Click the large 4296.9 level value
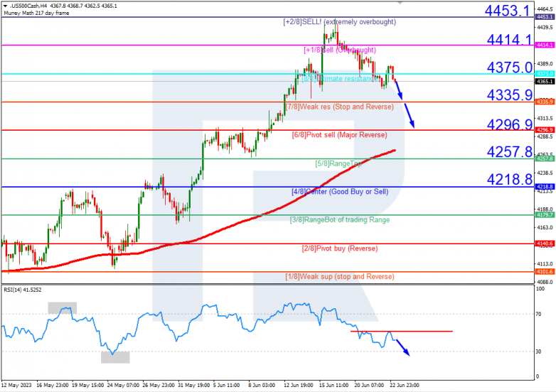The width and height of the screenshot is (556, 392). (509, 124)
